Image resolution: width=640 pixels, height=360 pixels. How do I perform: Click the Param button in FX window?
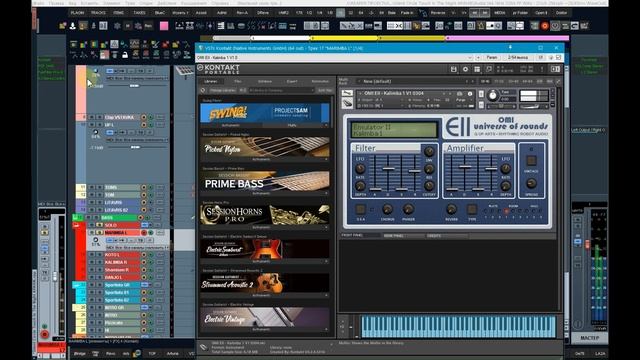(x=492, y=58)
